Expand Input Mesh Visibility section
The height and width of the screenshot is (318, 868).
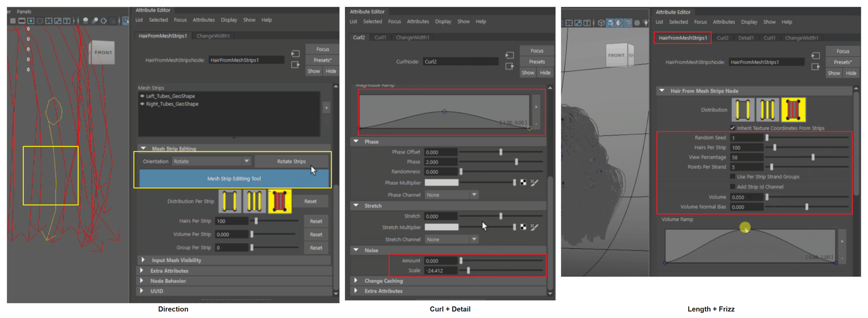coord(143,260)
